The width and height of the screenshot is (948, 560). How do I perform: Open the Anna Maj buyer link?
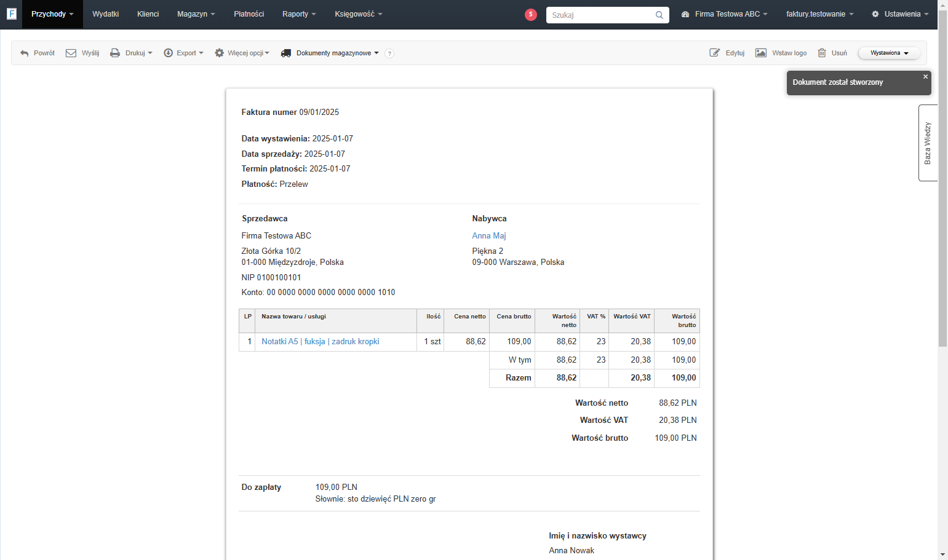coord(489,236)
